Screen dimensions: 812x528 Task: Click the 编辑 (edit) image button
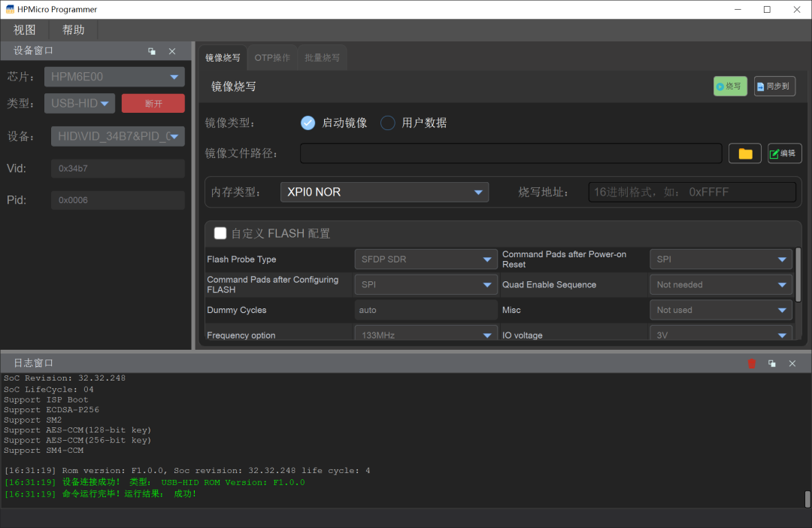click(783, 153)
